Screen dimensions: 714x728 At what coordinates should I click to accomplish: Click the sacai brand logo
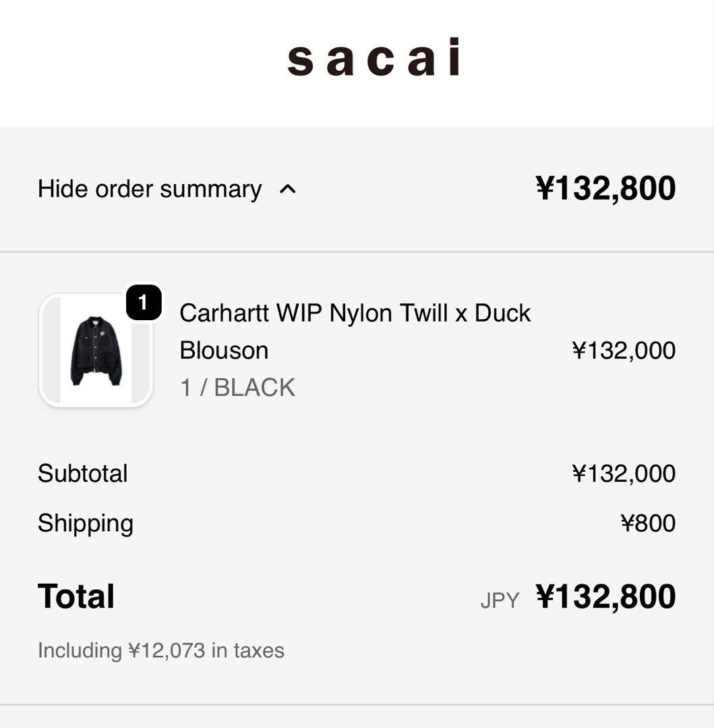[x=375, y=59]
